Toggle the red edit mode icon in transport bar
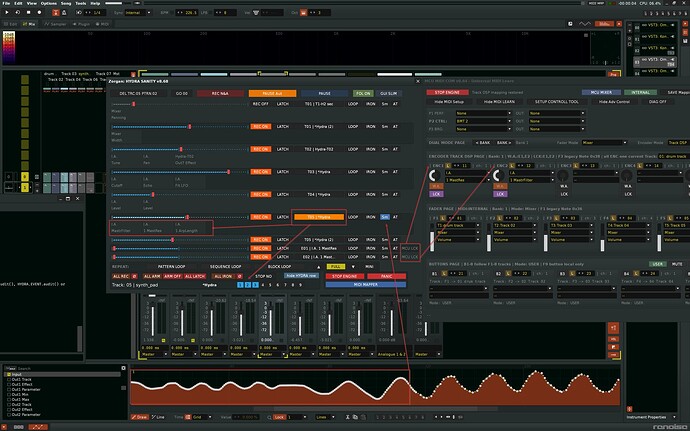Viewport: 690px width, 431px height. point(55,13)
